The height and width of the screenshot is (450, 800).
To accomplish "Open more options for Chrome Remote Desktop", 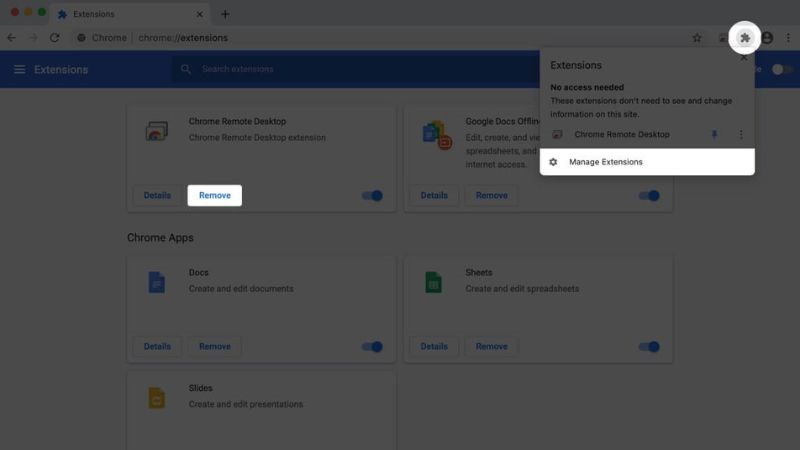I will (741, 135).
